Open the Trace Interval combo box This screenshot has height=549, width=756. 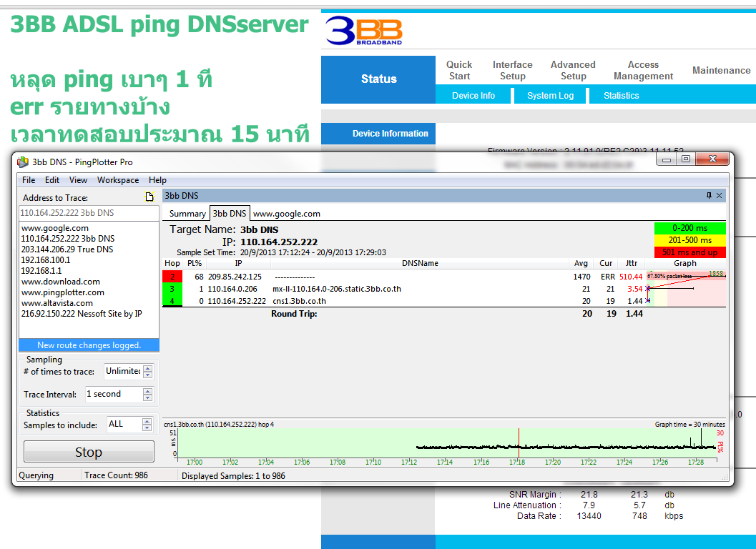pos(147,395)
